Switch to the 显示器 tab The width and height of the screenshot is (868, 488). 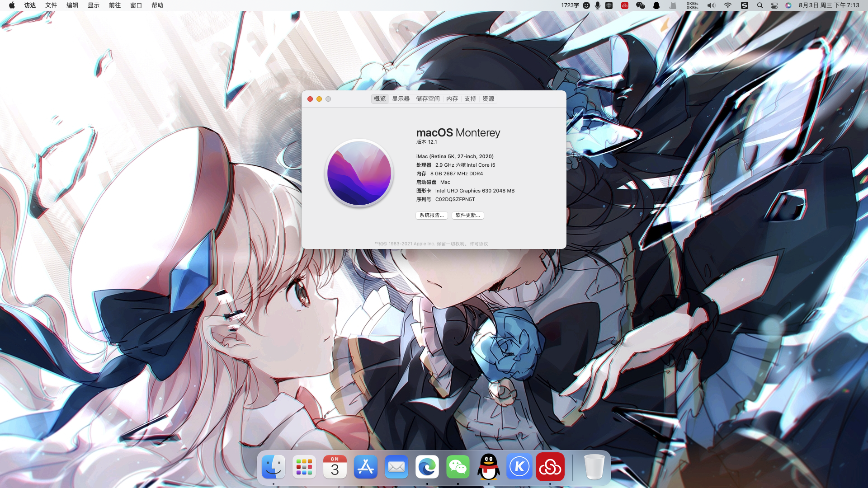click(x=401, y=99)
